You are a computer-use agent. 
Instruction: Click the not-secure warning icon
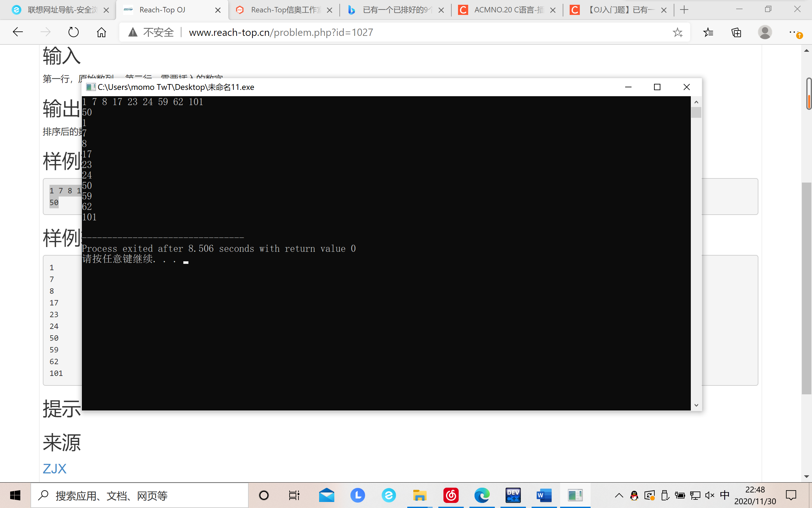[x=133, y=32]
